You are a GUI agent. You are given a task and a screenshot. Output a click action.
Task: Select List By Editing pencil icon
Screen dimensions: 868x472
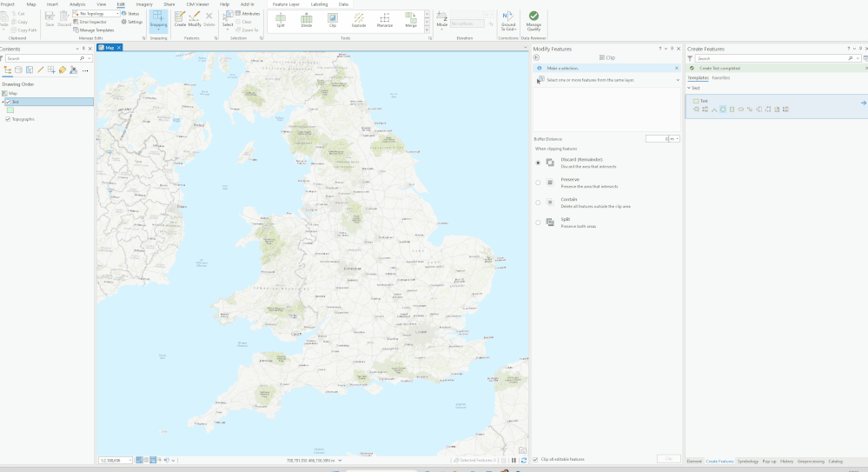pyautogui.click(x=41, y=70)
